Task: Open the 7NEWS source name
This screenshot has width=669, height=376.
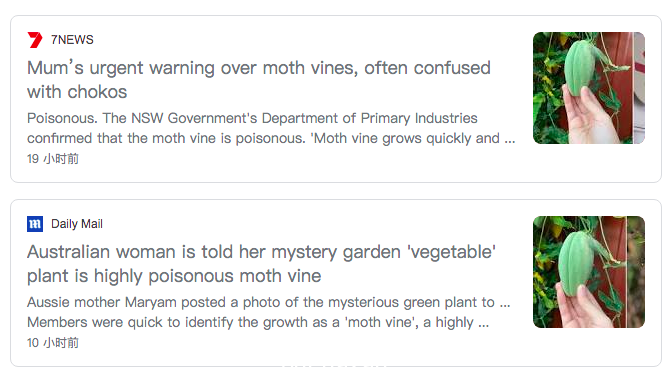Action: [x=72, y=40]
